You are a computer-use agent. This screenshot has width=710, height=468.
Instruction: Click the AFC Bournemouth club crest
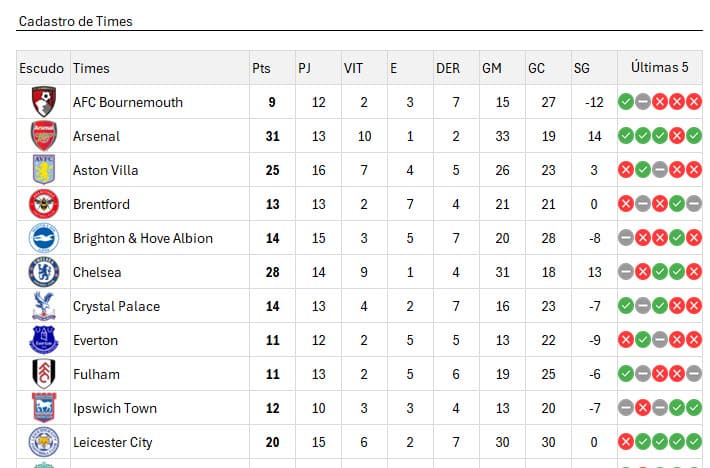[43, 102]
